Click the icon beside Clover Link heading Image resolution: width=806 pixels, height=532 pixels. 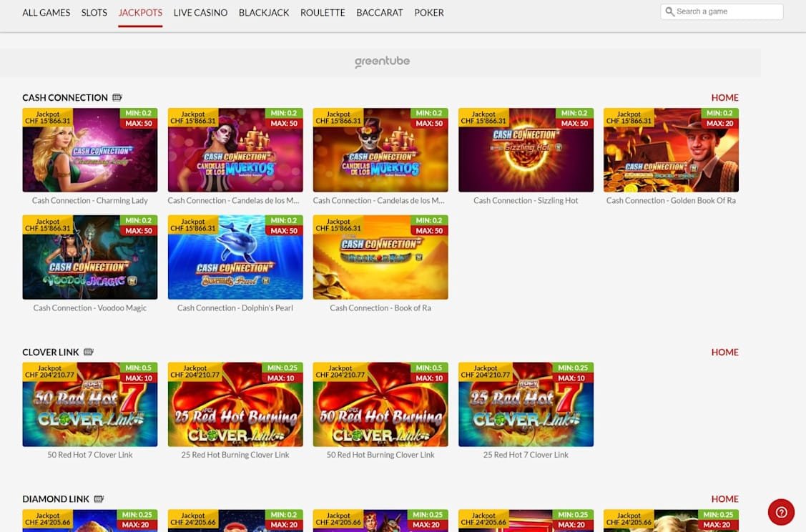pos(89,352)
